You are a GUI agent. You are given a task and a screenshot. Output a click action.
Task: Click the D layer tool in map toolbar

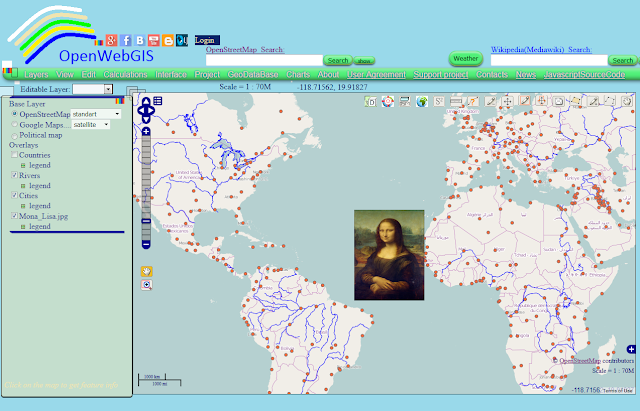[371, 102]
